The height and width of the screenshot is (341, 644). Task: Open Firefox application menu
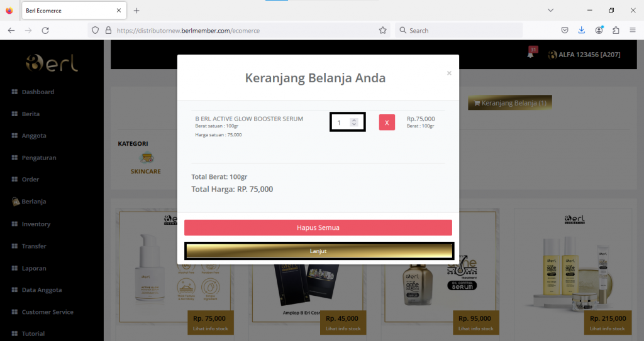(x=633, y=30)
